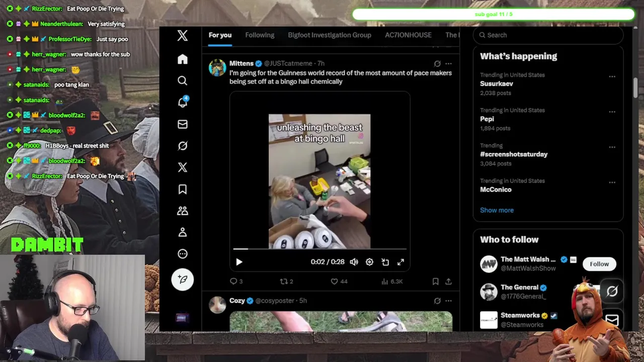Switch to the For you tab
The height and width of the screenshot is (362, 644).
tap(220, 35)
